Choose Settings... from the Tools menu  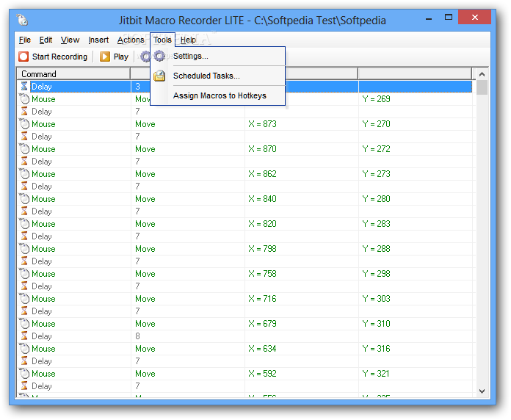218,56
